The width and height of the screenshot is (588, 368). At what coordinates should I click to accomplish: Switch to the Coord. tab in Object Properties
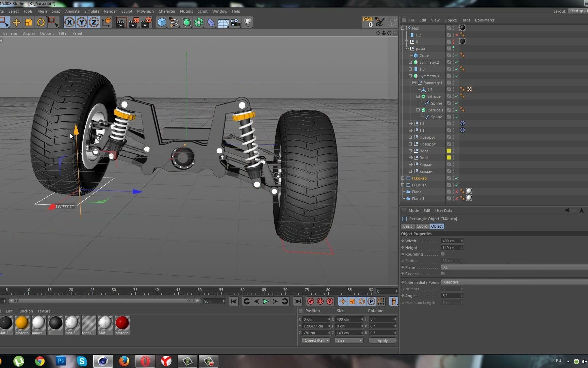click(422, 226)
